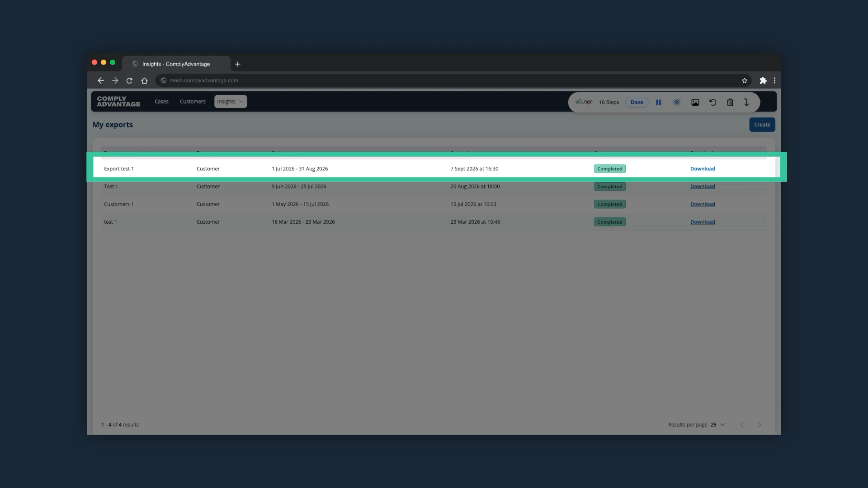Open the Cases menu item
The image size is (868, 488).
click(x=161, y=102)
